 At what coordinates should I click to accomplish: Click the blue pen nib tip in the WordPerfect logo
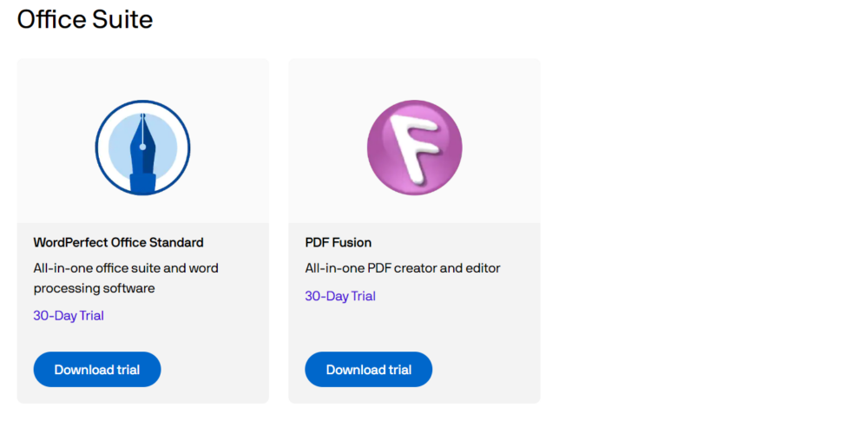click(142, 119)
